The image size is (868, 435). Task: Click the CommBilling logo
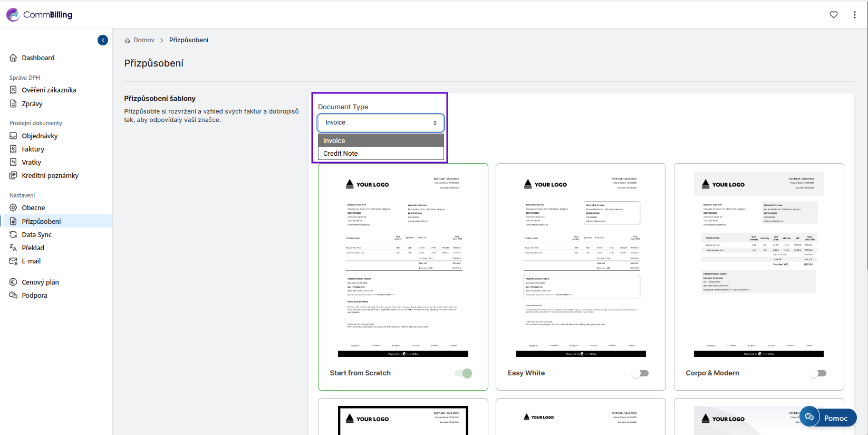40,15
